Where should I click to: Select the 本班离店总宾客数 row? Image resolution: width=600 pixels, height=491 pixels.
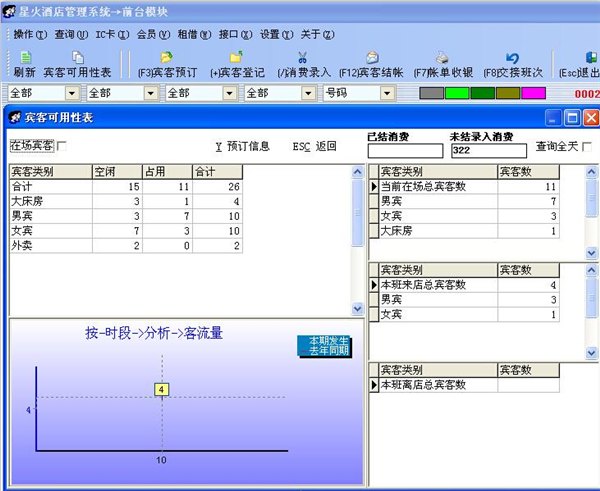point(465,385)
